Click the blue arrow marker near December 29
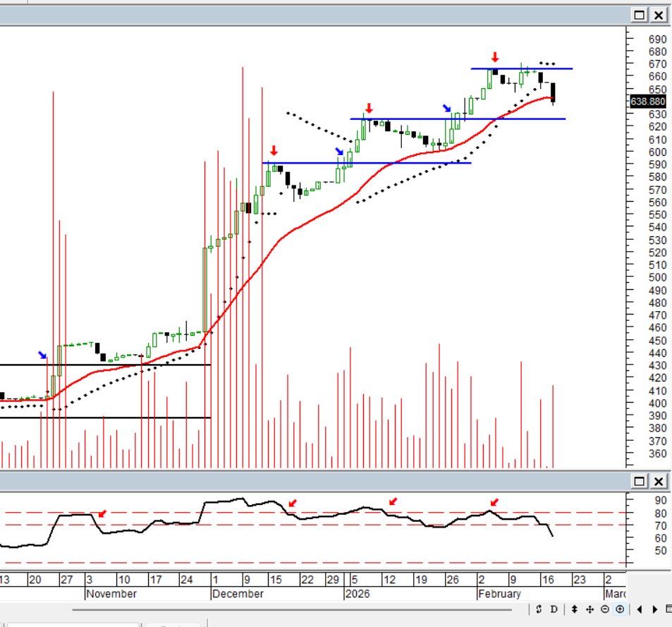 (339, 152)
